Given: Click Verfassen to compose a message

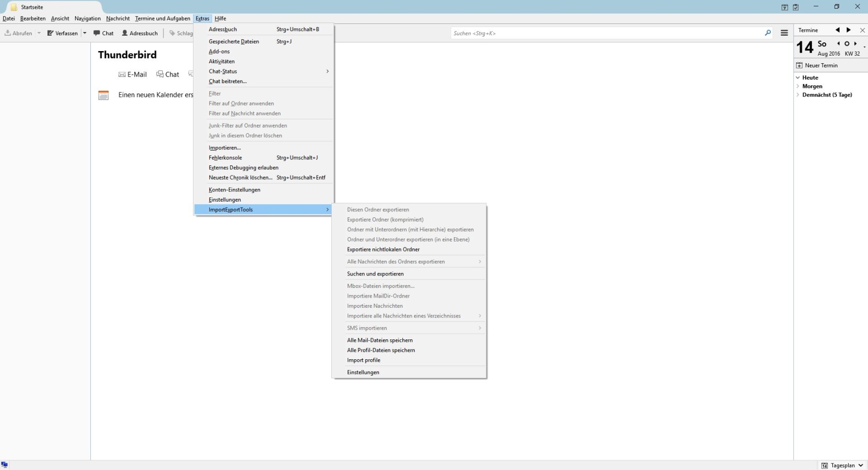Looking at the screenshot, I should 62,33.
